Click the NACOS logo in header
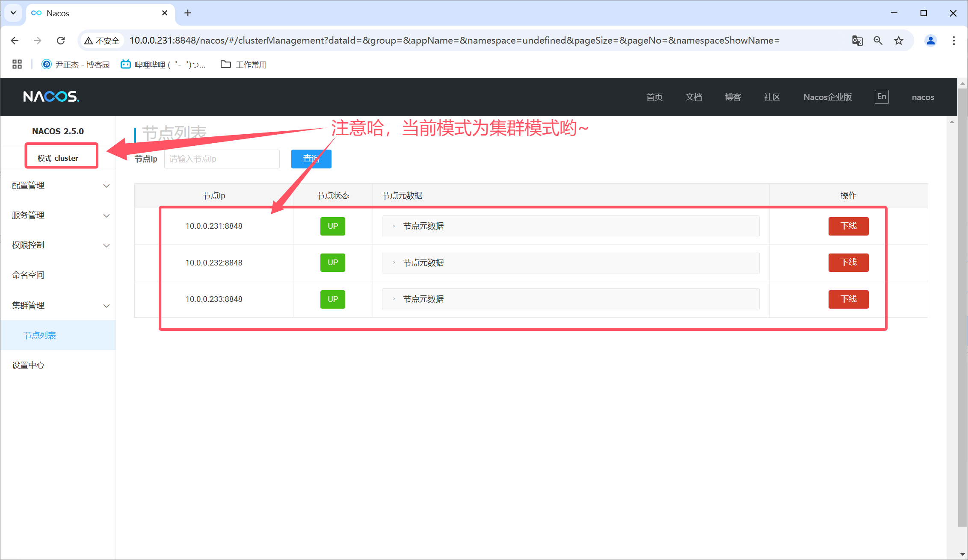Screen dimensions: 968x560 51,97
